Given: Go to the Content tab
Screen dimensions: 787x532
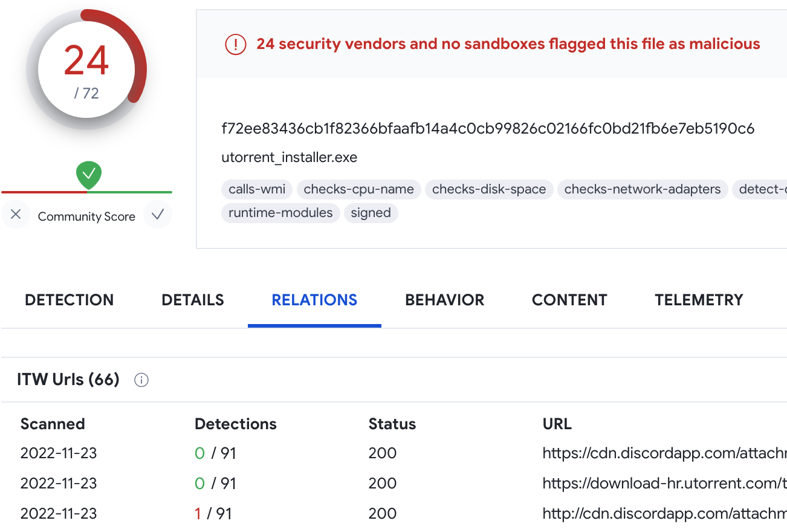Looking at the screenshot, I should pyautogui.click(x=569, y=300).
